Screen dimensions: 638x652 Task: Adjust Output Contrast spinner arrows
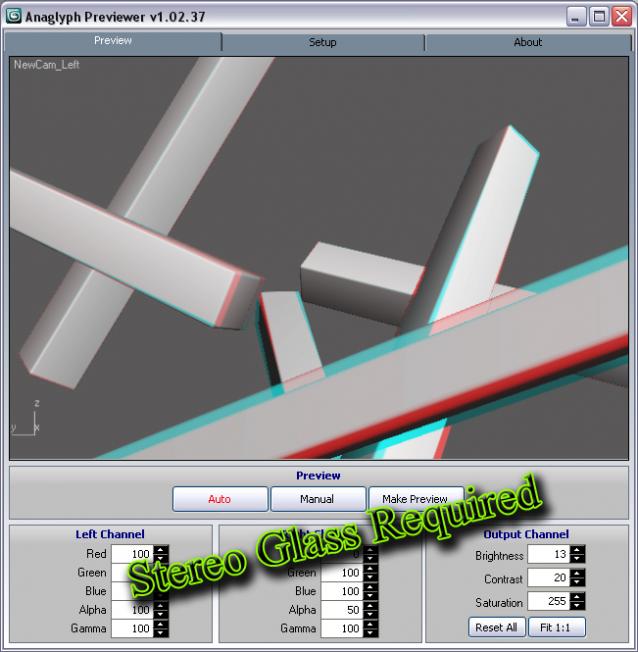click(x=577, y=578)
